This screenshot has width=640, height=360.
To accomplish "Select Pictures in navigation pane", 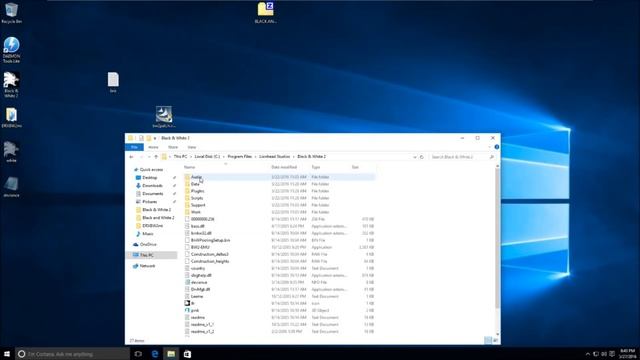I will point(149,202).
